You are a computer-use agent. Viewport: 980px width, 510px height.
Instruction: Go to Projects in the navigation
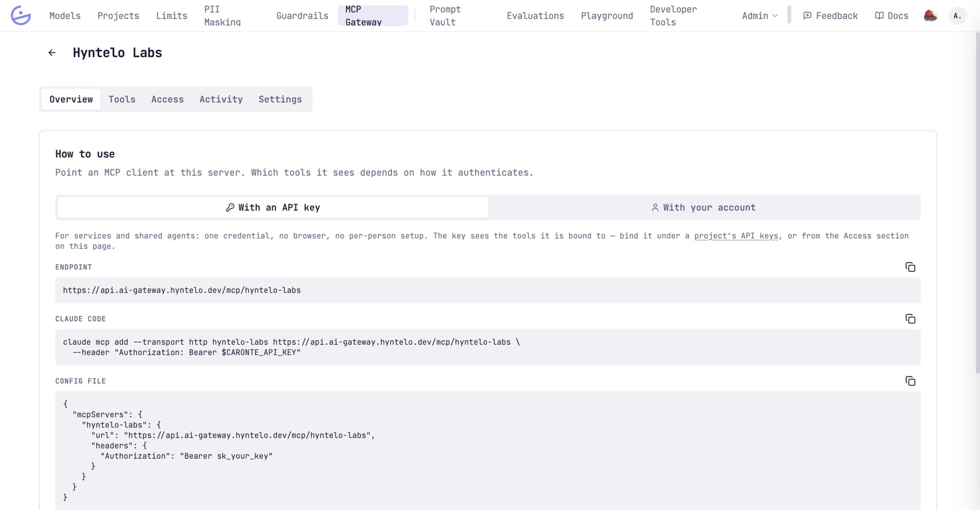[x=119, y=16]
